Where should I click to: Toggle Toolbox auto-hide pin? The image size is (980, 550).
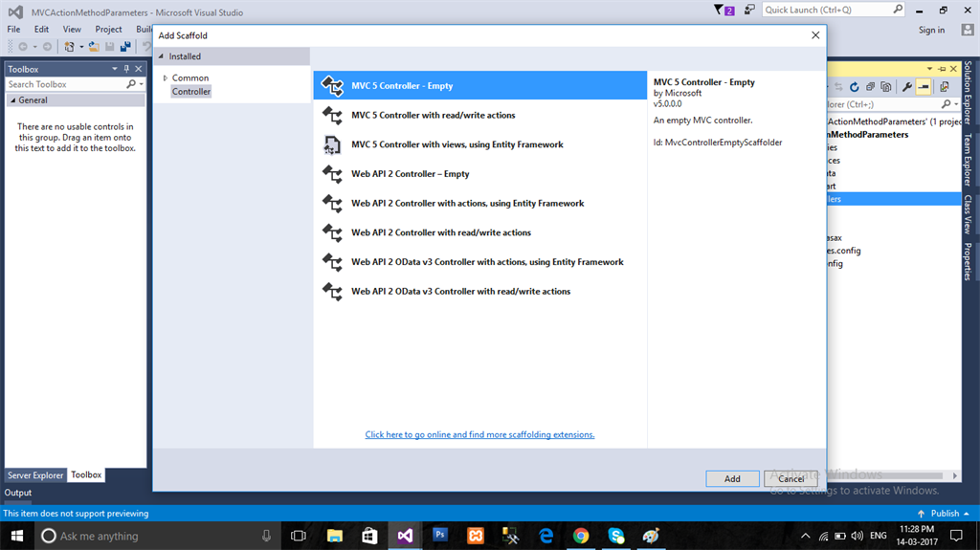[x=126, y=69]
